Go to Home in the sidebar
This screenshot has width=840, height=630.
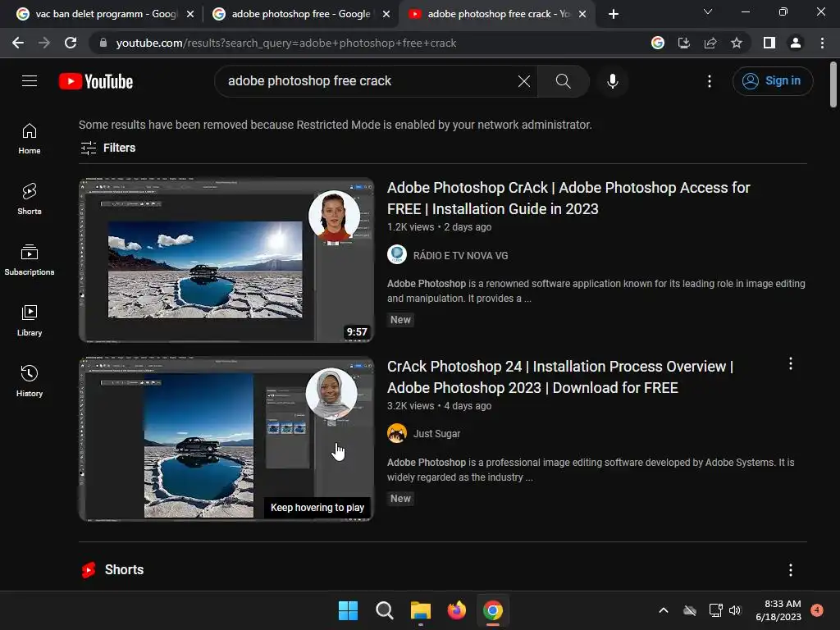tap(30, 139)
